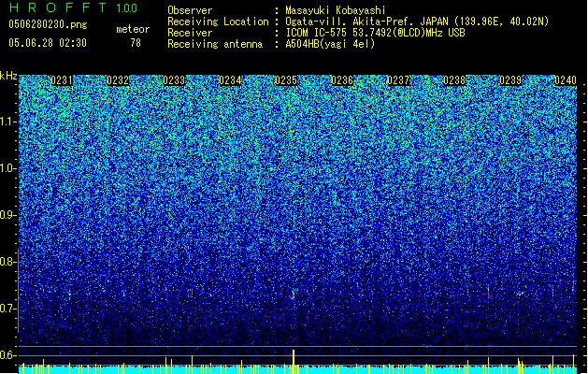Screen dimensions: 588x374
Task: Click the 0233 time marker
Action: (x=174, y=80)
